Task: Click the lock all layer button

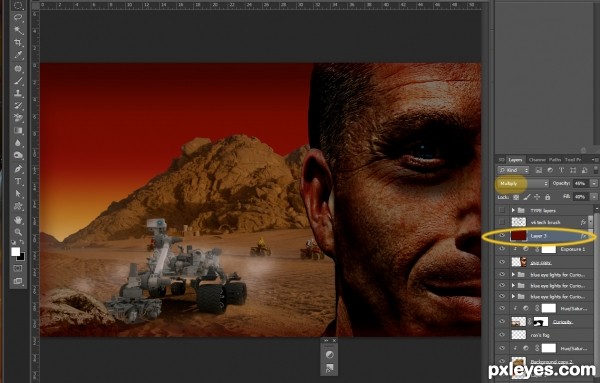Action: click(x=547, y=197)
